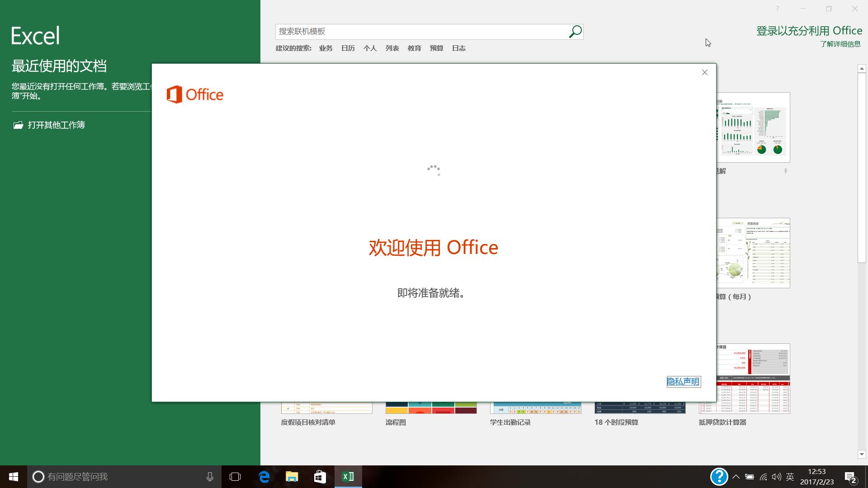Open the Windows Store from the taskbar
Viewport: 868px width, 488px height.
320,476
